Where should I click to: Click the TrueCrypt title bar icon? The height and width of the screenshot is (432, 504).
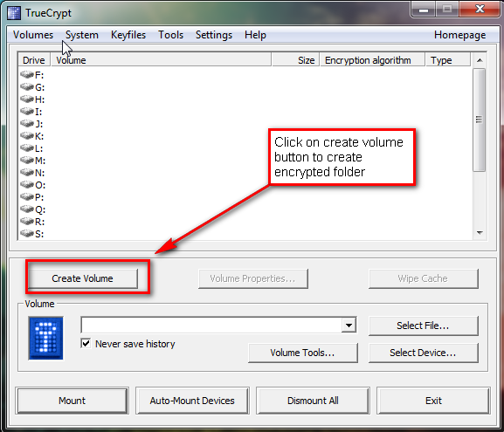point(14,13)
